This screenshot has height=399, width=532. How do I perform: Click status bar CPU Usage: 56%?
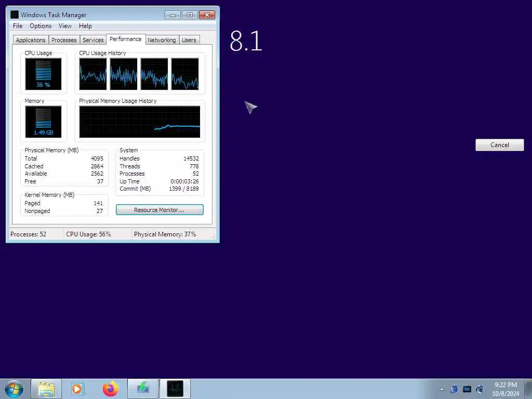88,234
